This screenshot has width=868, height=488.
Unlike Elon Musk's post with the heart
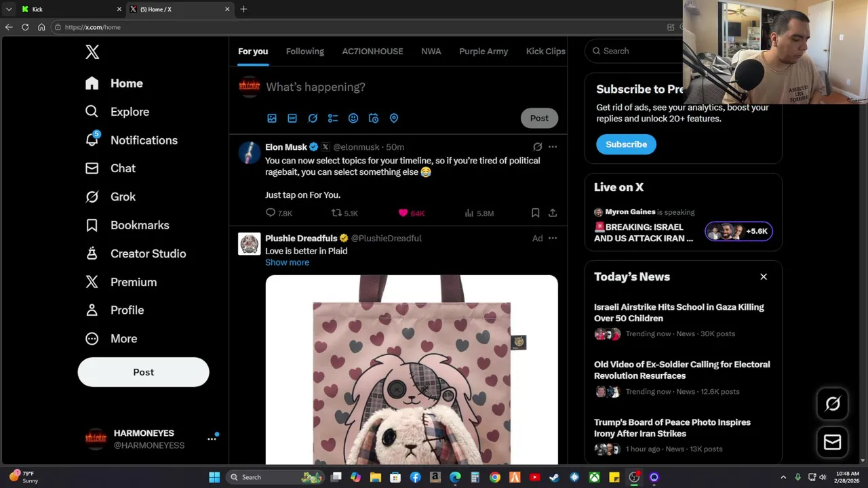coord(403,213)
